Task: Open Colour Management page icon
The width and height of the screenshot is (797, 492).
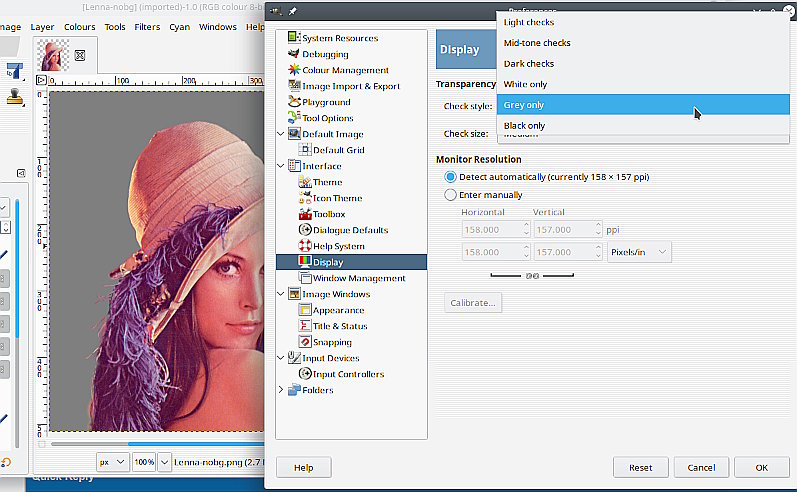Action: 293,70
